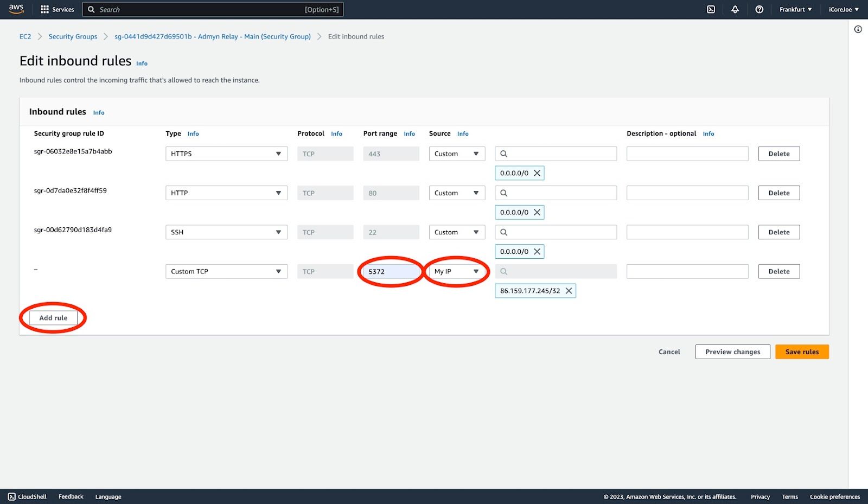This screenshot has height=504, width=868.
Task: Open the iCoreJoe account menu
Action: (x=844, y=9)
